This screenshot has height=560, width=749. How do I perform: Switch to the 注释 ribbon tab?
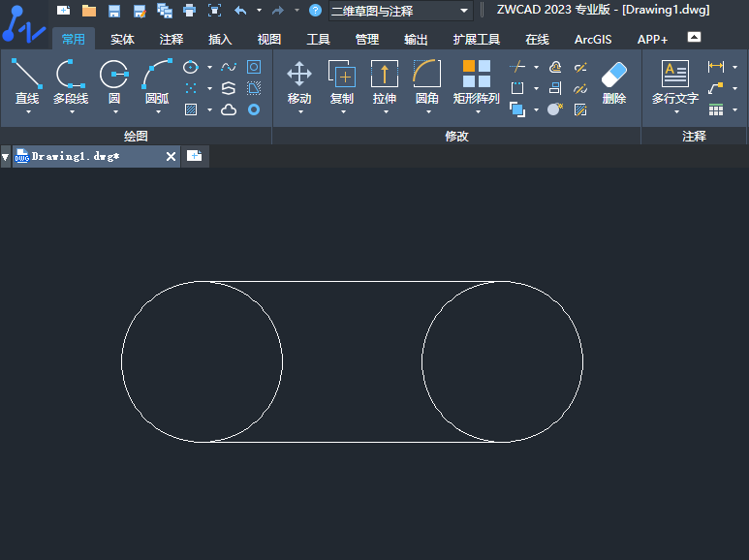172,40
